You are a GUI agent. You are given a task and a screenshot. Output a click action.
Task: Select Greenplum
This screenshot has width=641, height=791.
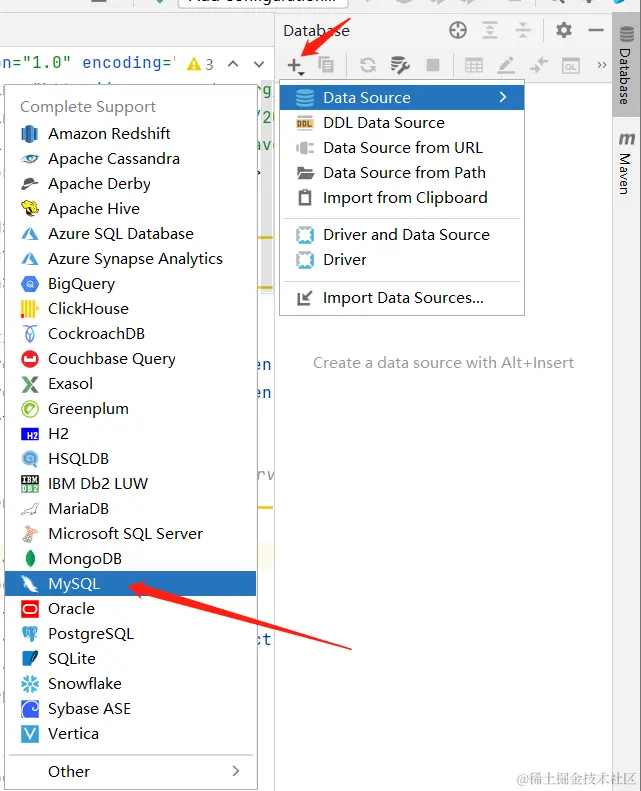coord(131,409)
